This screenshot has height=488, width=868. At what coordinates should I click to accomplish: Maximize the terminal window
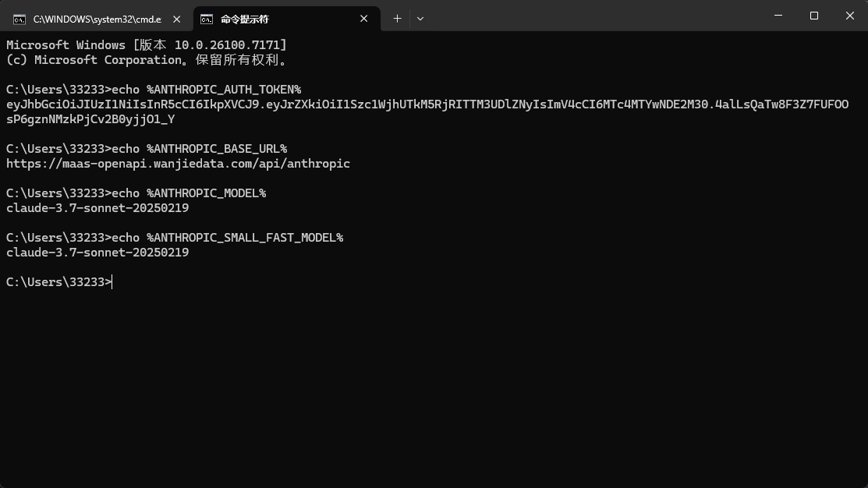813,16
